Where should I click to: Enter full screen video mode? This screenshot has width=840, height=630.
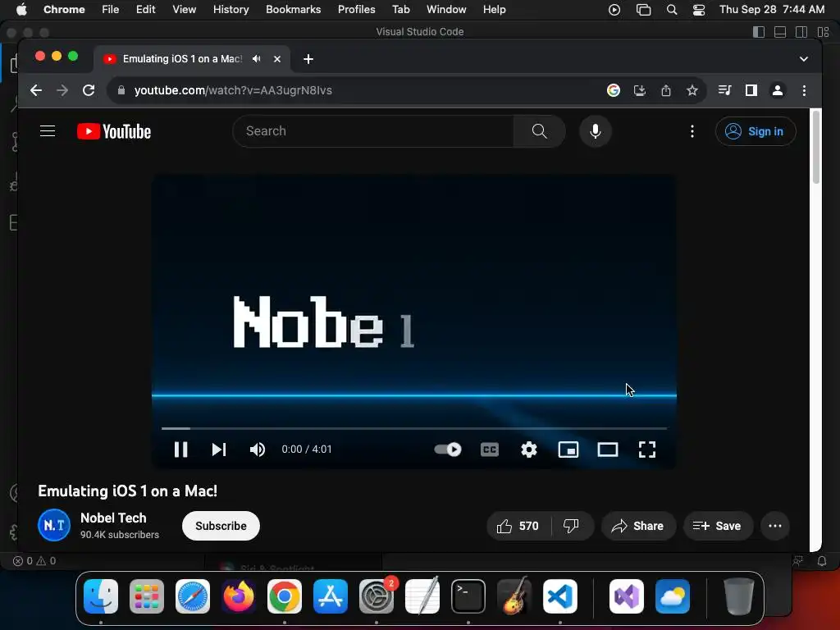647,450
